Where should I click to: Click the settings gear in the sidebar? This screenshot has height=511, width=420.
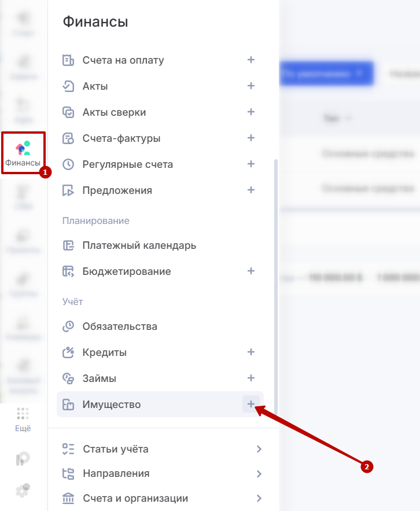(23, 491)
